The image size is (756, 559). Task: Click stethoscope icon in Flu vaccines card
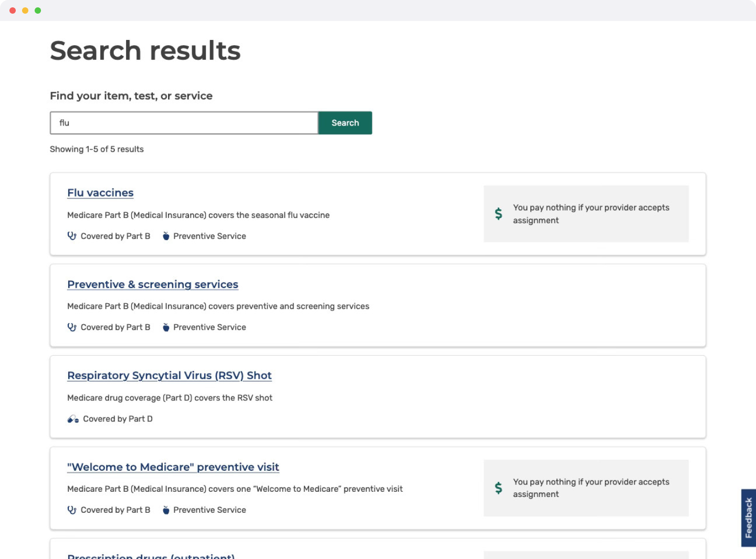coord(72,236)
